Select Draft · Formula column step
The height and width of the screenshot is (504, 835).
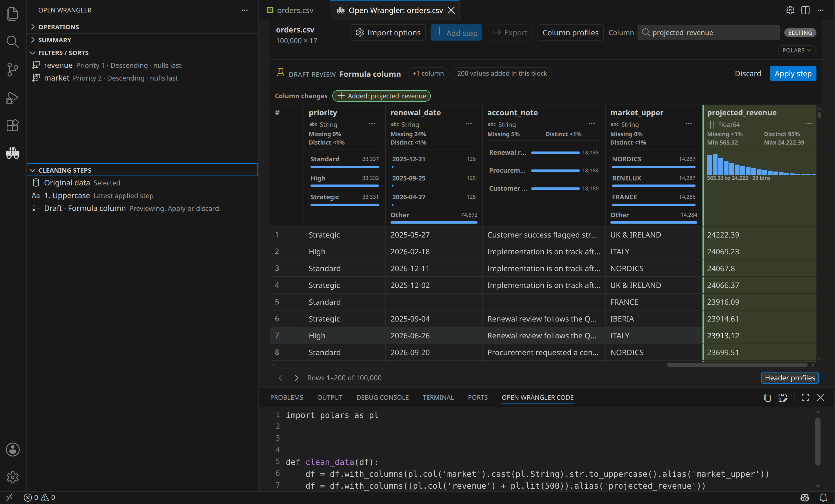pos(142,208)
